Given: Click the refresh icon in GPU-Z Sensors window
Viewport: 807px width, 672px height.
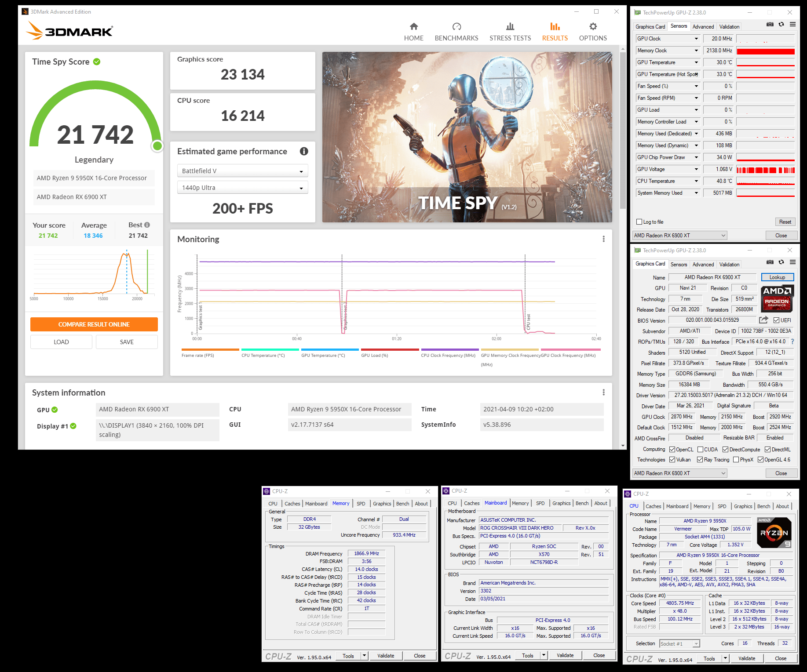Looking at the screenshot, I should pyautogui.click(x=781, y=25).
